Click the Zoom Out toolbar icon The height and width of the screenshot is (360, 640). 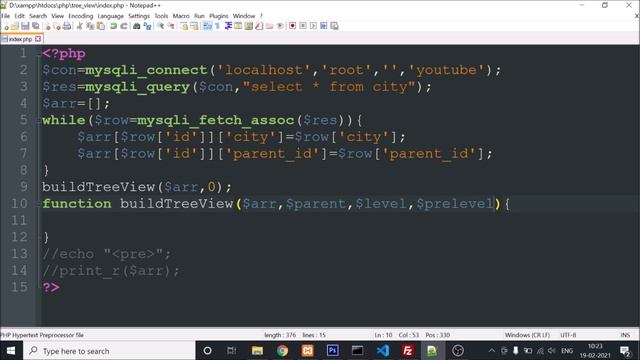tap(171, 26)
